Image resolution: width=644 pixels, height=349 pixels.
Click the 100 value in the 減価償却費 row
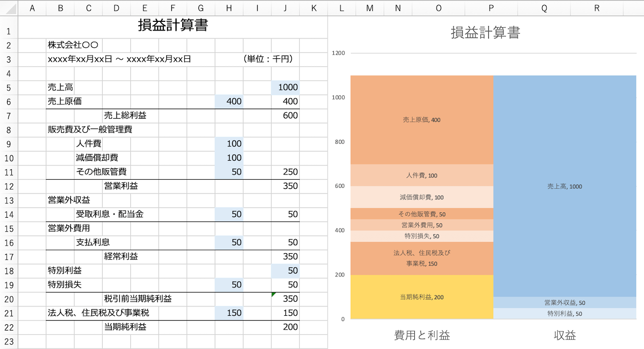tap(229, 158)
